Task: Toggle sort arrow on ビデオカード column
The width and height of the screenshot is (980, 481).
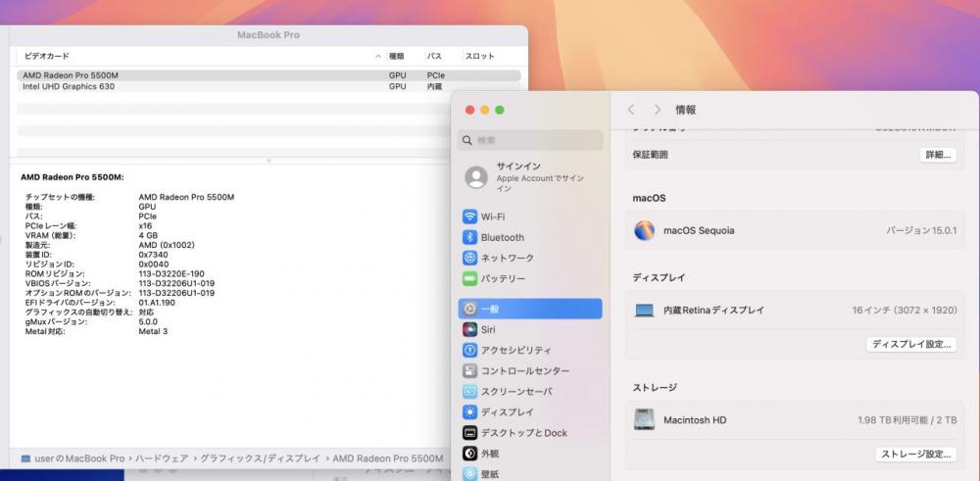Action: click(378, 56)
